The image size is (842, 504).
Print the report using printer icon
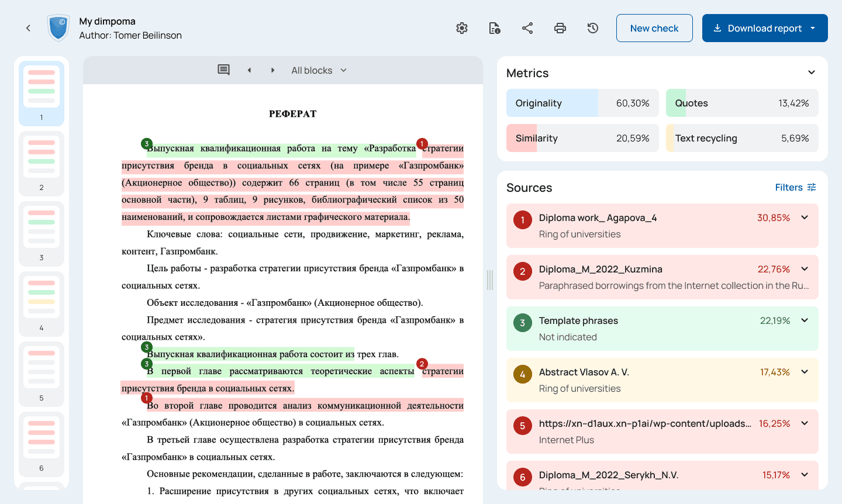click(560, 28)
